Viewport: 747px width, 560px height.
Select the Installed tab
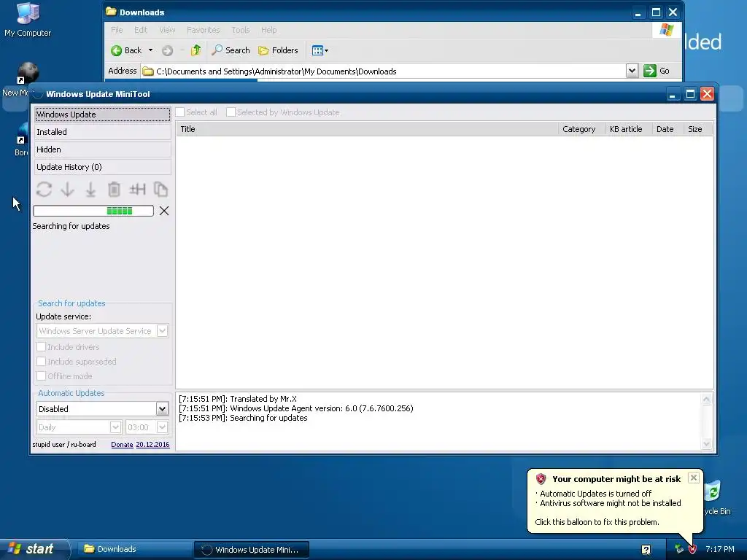click(102, 132)
